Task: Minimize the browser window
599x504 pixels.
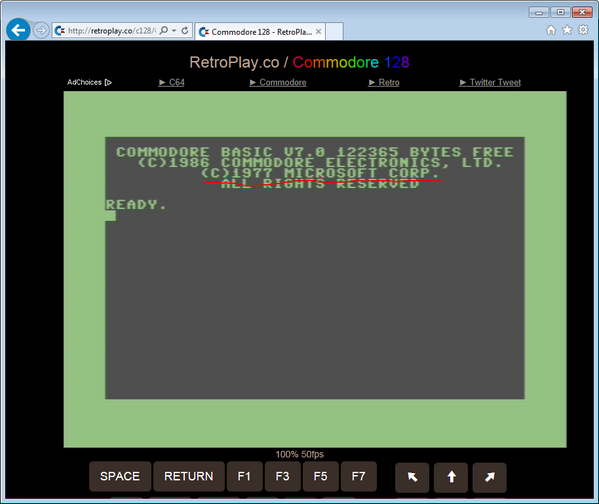Action: pyautogui.click(x=539, y=13)
